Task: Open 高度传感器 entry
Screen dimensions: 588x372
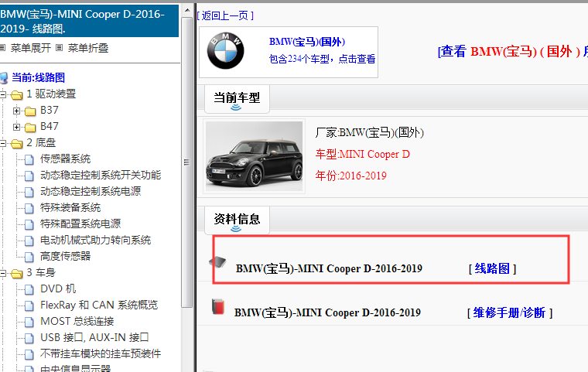Action: click(65, 257)
